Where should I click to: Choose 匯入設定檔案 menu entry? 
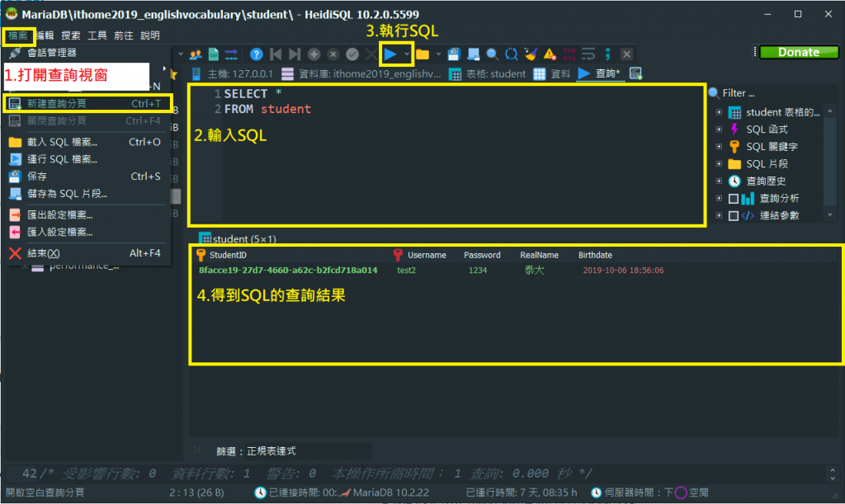[87, 232]
